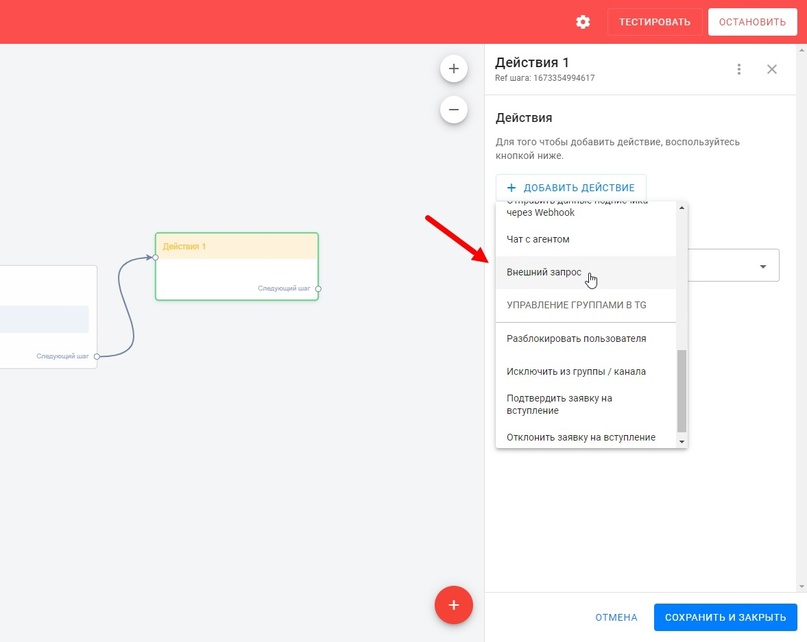
Task: Click Добавить действие button
Action: 571,188
